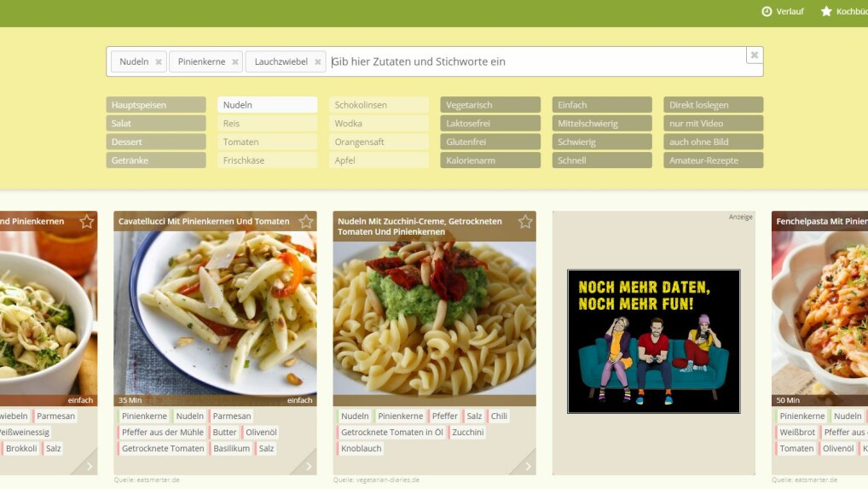Click Butter ingredient tag
This screenshot has height=489, width=868.
coord(224,432)
